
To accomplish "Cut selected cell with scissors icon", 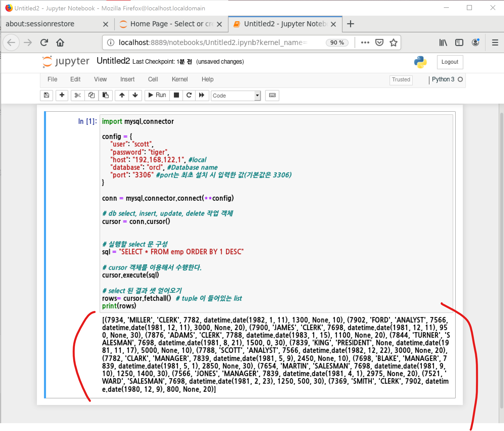I will 78,95.
